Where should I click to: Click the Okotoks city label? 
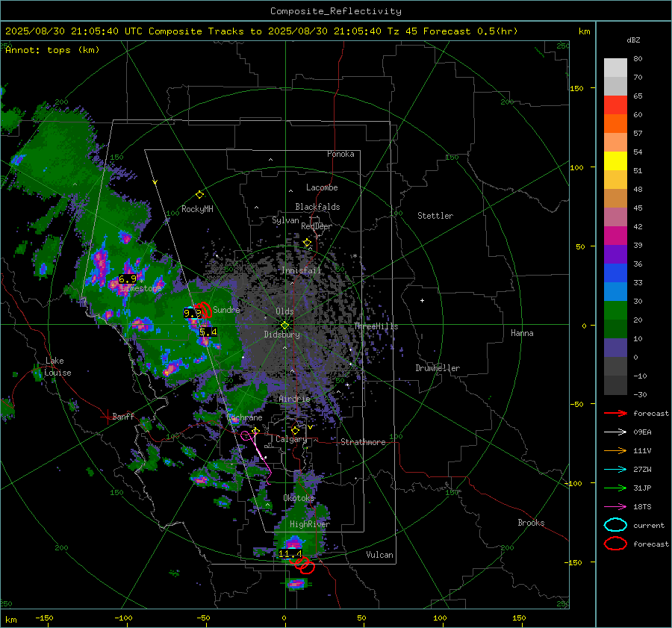[299, 498]
